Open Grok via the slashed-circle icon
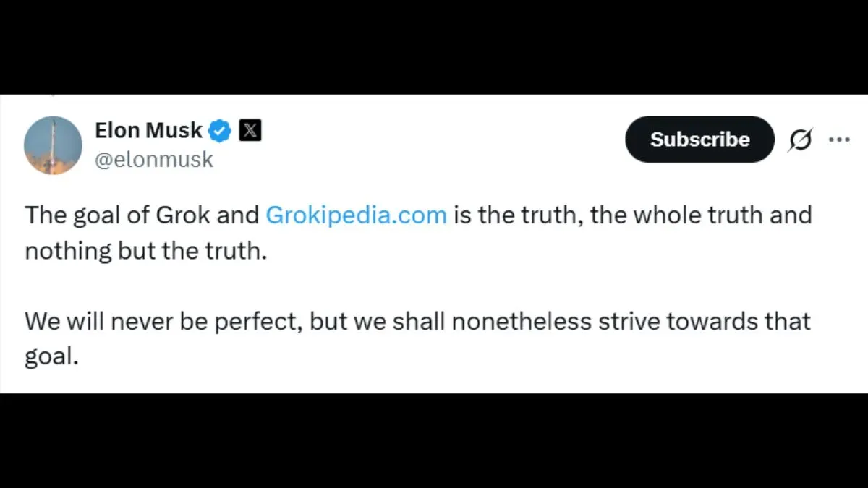The height and width of the screenshot is (488, 868). pyautogui.click(x=800, y=140)
